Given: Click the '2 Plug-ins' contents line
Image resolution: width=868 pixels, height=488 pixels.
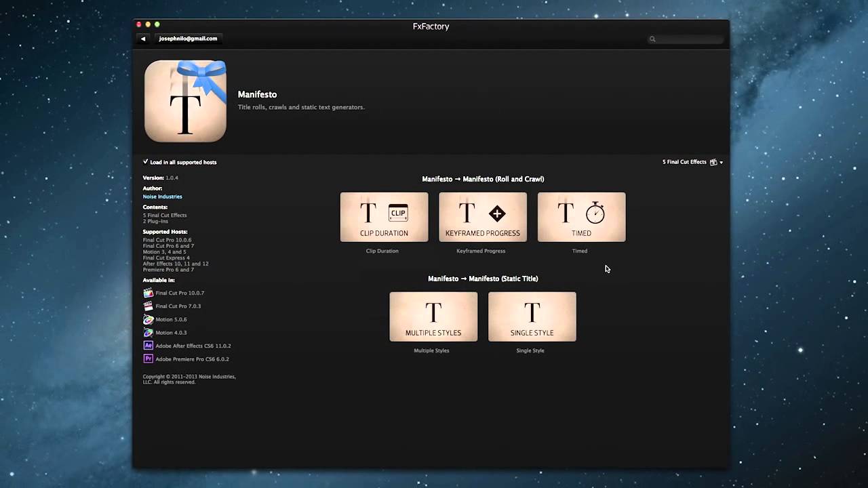Looking at the screenshot, I should coord(155,222).
